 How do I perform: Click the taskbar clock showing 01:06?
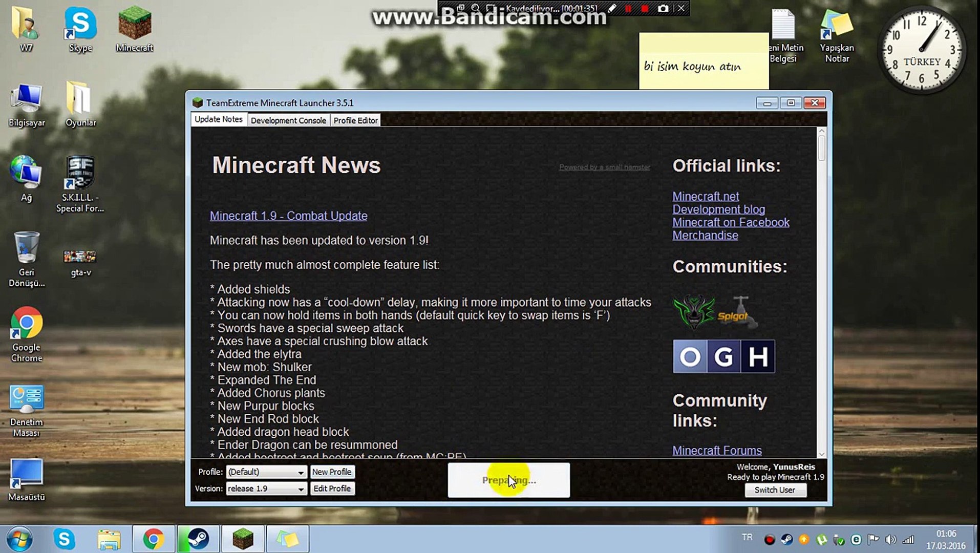946,540
